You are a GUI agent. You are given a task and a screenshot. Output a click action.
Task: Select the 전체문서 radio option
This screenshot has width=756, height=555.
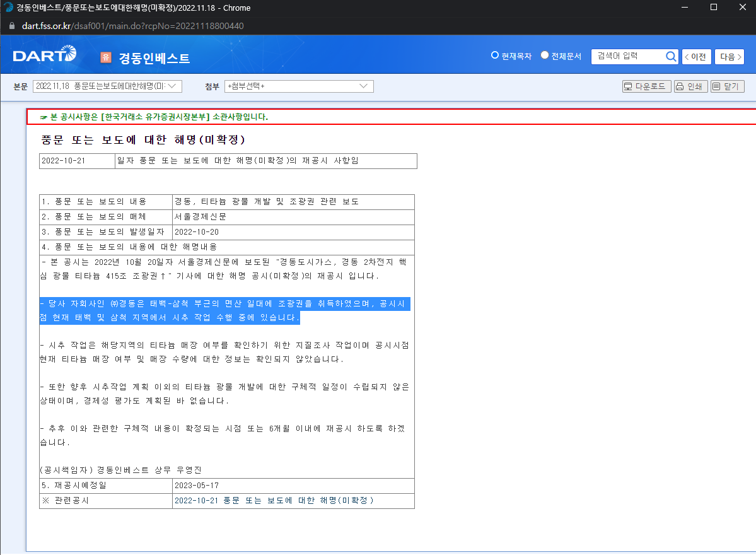(545, 56)
